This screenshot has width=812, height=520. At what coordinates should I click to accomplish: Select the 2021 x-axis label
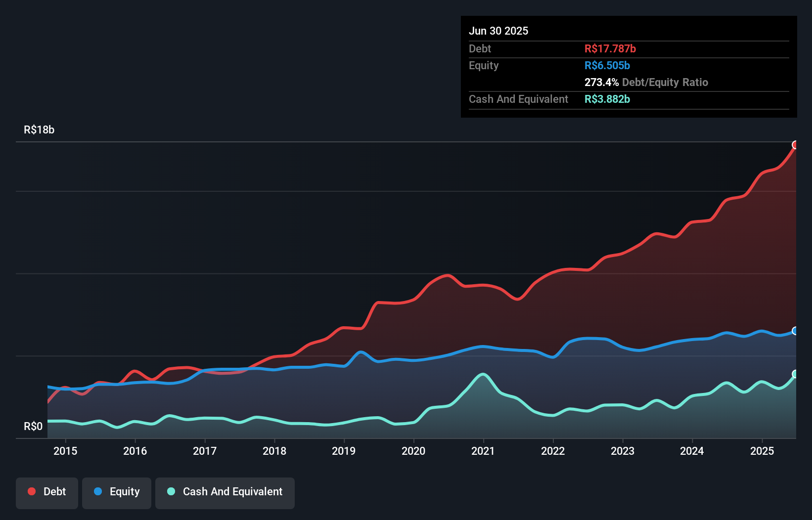pyautogui.click(x=483, y=451)
